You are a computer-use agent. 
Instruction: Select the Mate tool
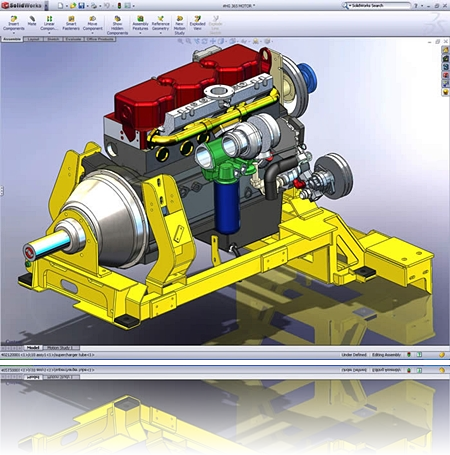[x=32, y=21]
